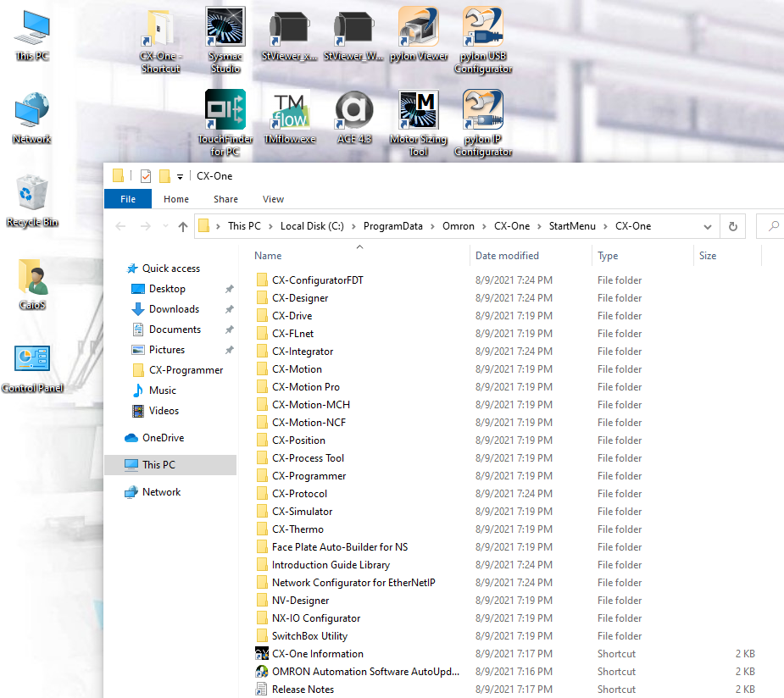Open the ACE 4.3 desktop shortcut
The width and height of the screenshot is (784, 698).
point(354,117)
